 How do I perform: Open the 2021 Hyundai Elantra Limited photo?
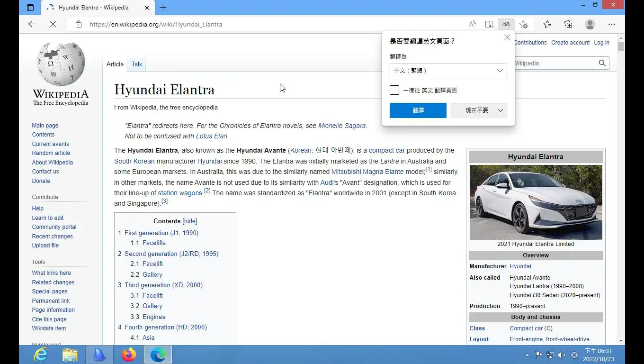pos(536,202)
